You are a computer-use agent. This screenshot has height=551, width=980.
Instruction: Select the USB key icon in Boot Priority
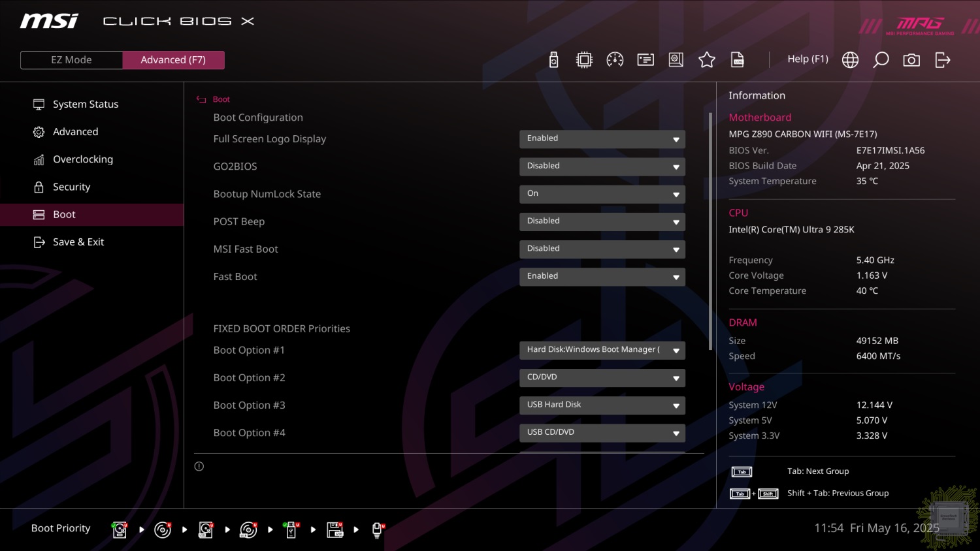coord(291,529)
